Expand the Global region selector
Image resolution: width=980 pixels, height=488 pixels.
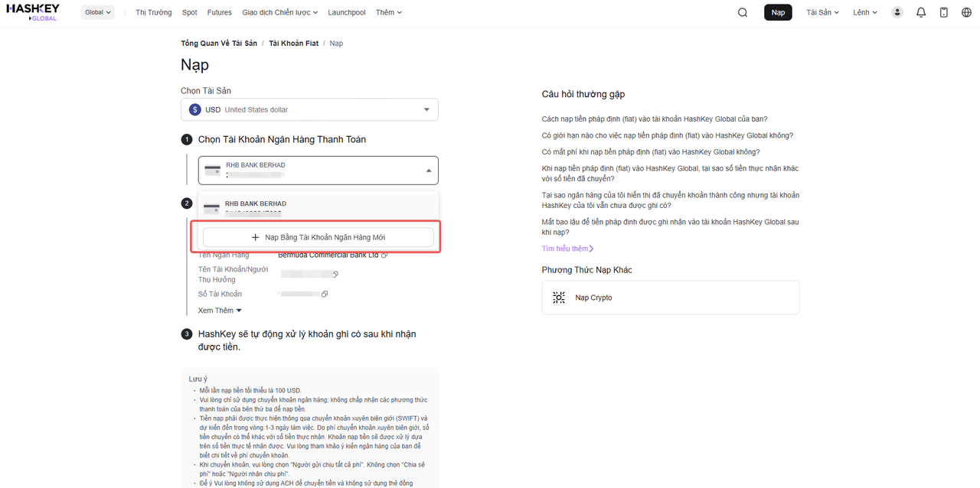98,12
